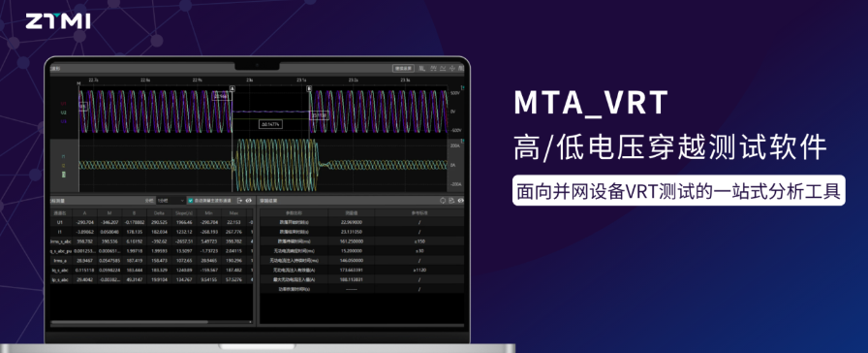868x353 pixels.
Task: Click the circular refresh icon in results panel
Action: 443,201
